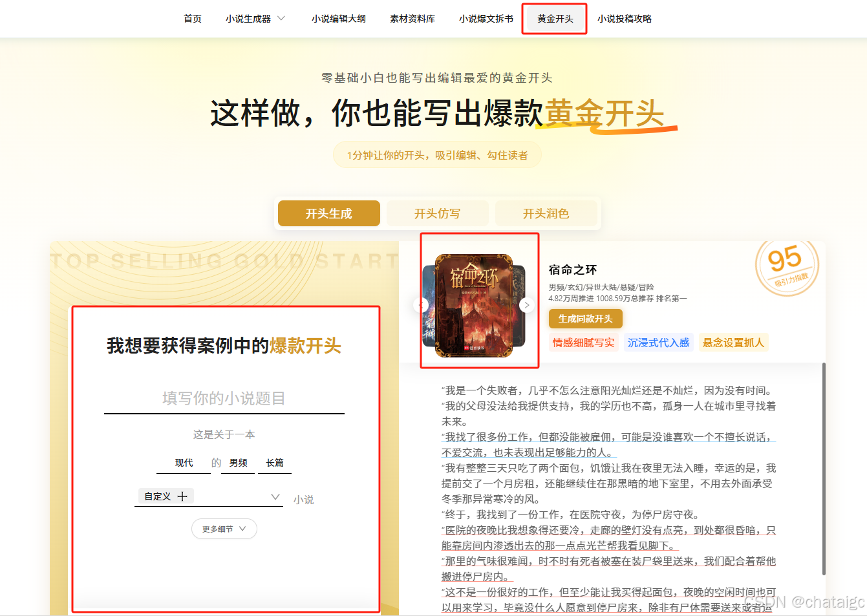Viewport: 867px width, 616px height.
Task: Click the underlined line 我找了很多份工作
Action: [x=608, y=445]
